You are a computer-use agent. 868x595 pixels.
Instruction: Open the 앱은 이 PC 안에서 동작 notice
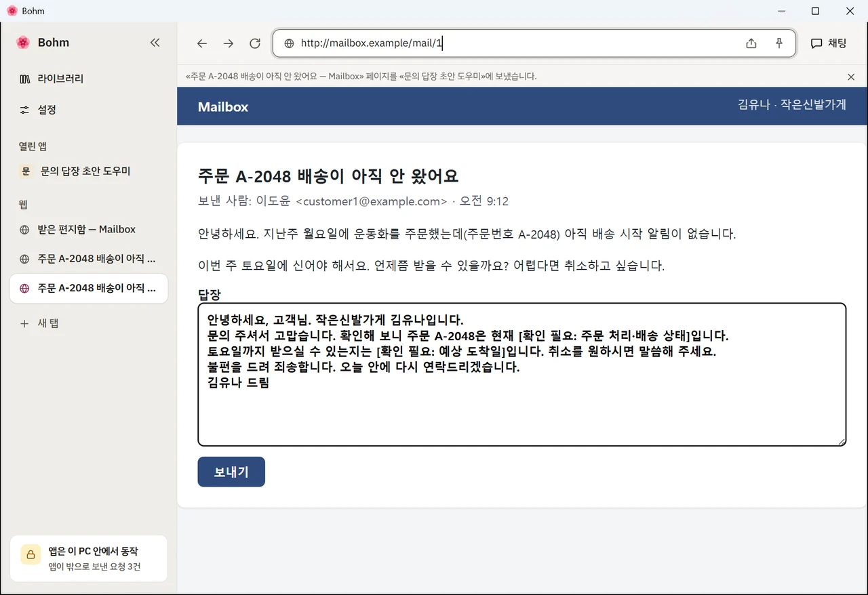click(89, 558)
